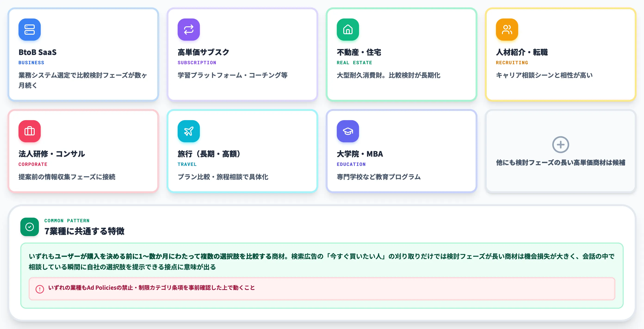Viewport: 644px width, 329px height.
Task: Click the TRAVEL label
Action: click(187, 164)
